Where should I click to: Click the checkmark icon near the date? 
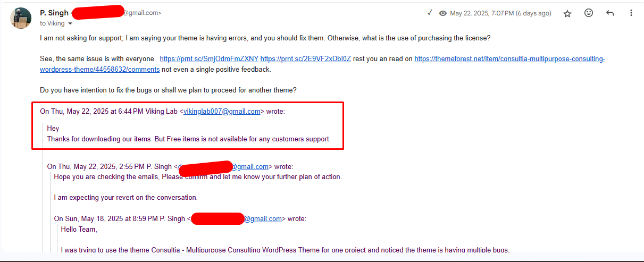click(x=430, y=13)
